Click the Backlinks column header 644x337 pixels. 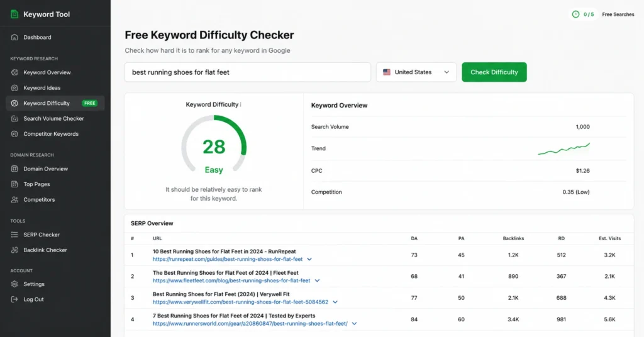pos(513,238)
